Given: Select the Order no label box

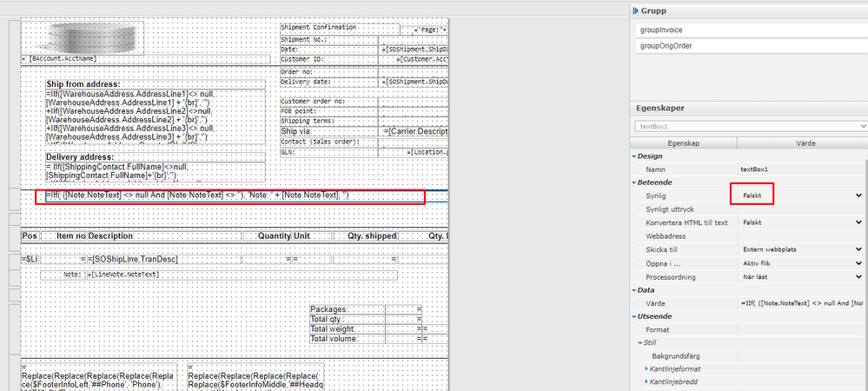Looking at the screenshot, I should 328,72.
